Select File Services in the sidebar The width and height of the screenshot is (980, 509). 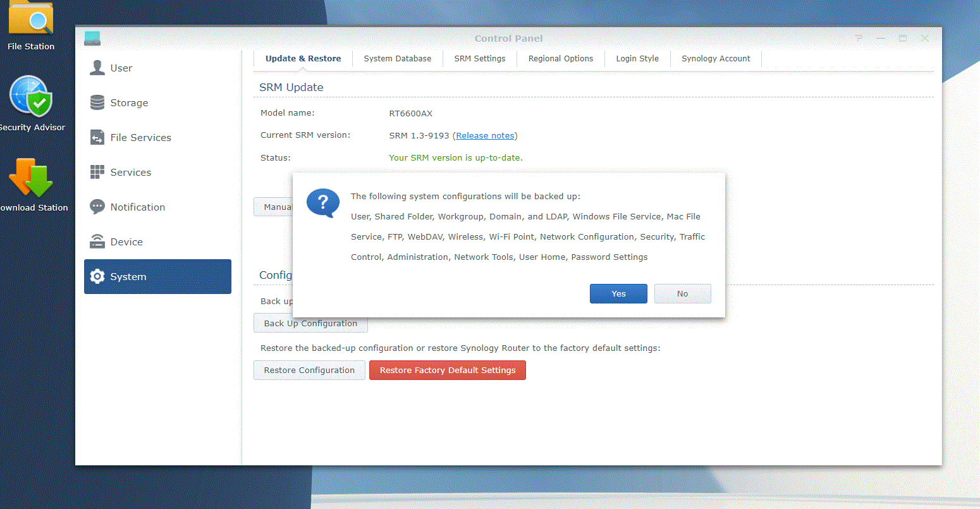[x=157, y=138]
